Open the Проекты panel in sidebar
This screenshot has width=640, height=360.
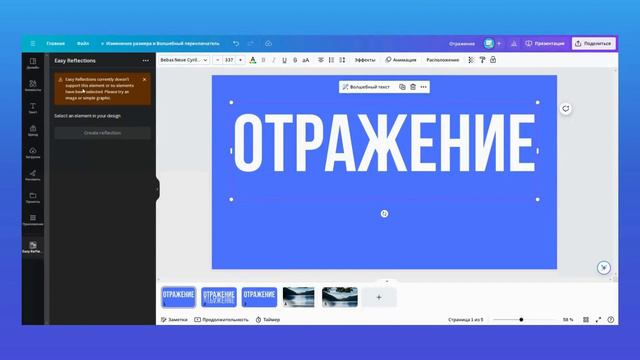(33, 198)
